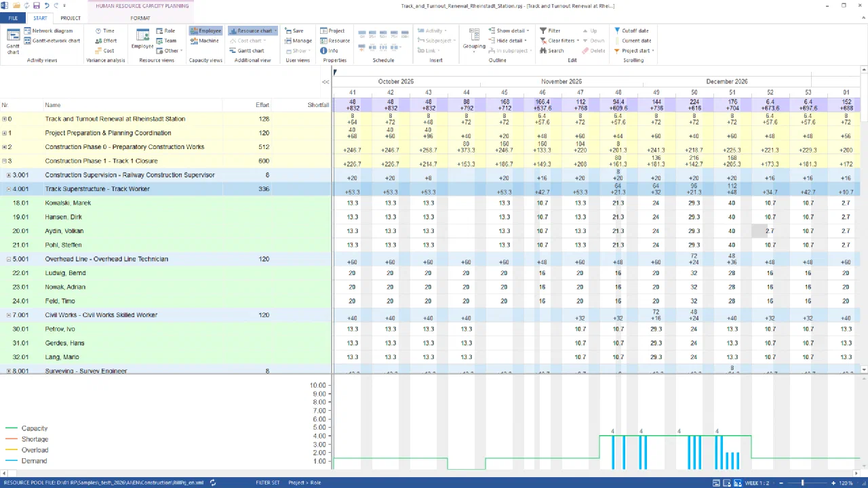The width and height of the screenshot is (868, 488).
Task: Open the Info properties
Action: pos(329,51)
